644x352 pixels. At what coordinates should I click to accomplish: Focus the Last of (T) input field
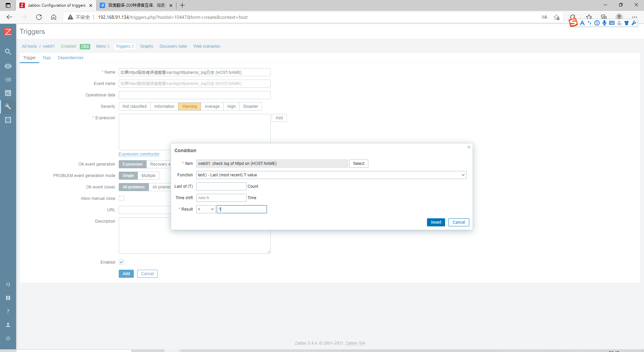221,186
